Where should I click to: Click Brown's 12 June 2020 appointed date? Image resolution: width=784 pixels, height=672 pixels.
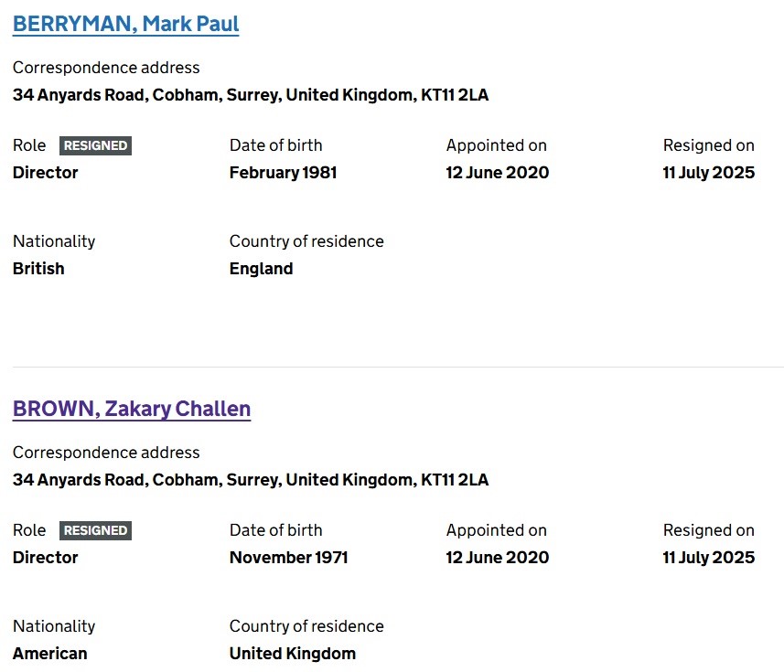(497, 558)
